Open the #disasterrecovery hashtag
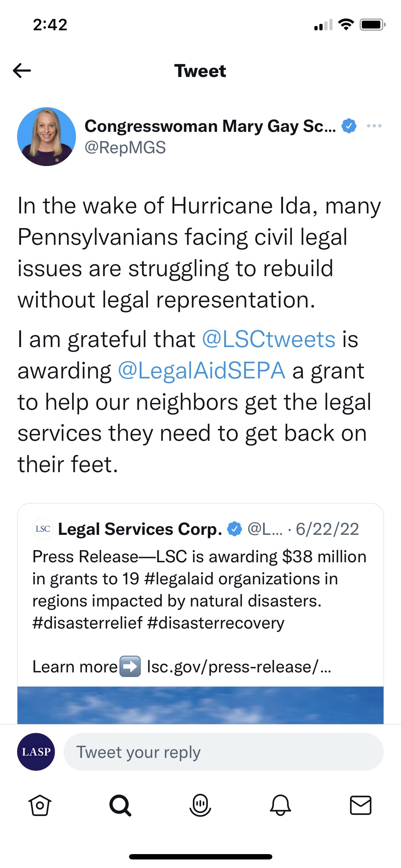Image resolution: width=401 pixels, height=868 pixels. (216, 623)
